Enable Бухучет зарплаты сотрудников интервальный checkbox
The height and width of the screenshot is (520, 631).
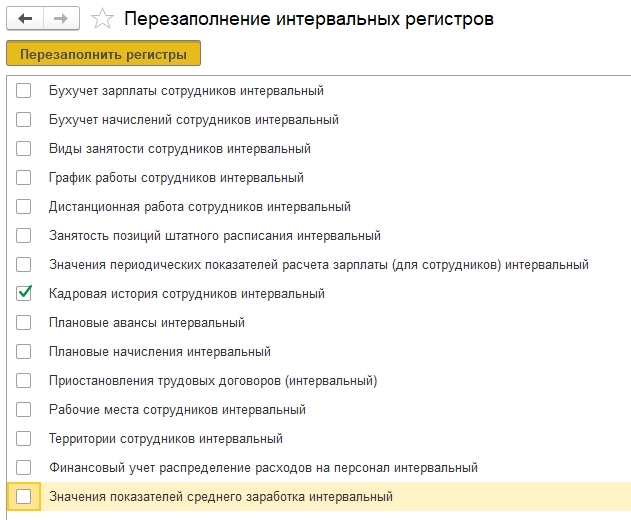pyautogui.click(x=23, y=91)
